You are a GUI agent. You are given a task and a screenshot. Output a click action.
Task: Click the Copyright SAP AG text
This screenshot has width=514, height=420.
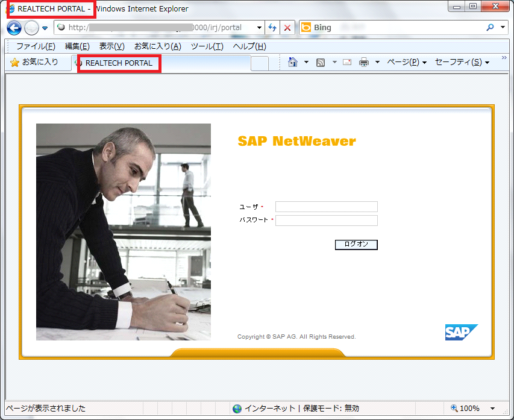pos(296,337)
